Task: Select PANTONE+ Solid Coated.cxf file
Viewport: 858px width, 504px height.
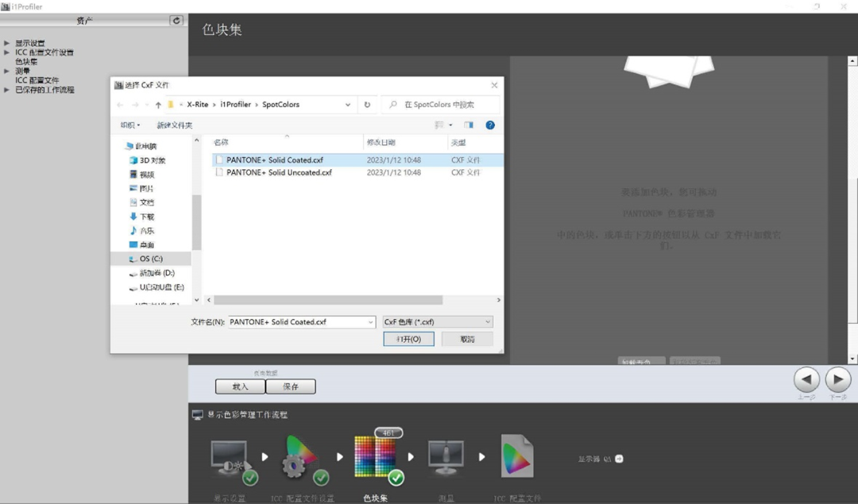Action: coord(357,160)
